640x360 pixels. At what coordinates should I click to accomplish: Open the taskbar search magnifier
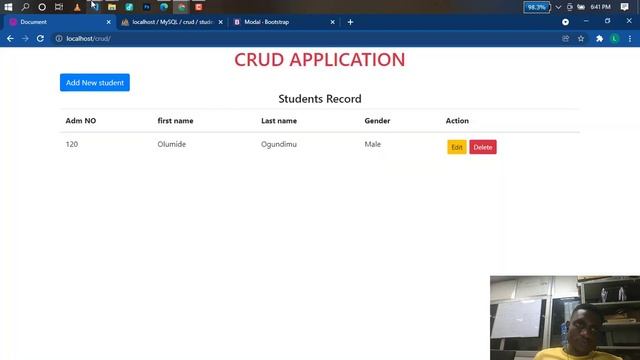(x=25, y=7)
